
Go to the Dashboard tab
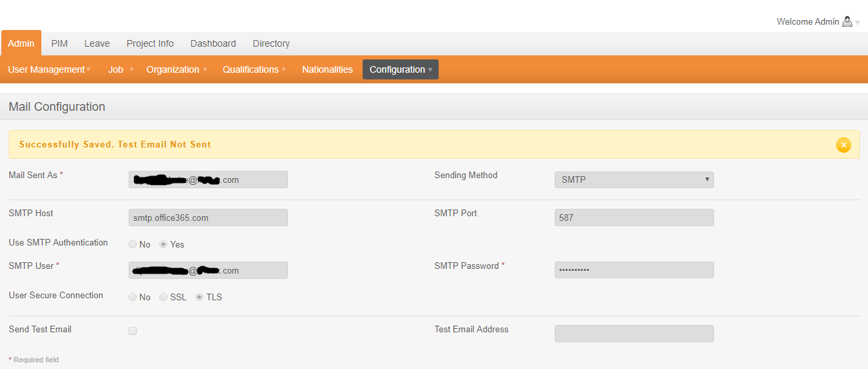(x=213, y=43)
